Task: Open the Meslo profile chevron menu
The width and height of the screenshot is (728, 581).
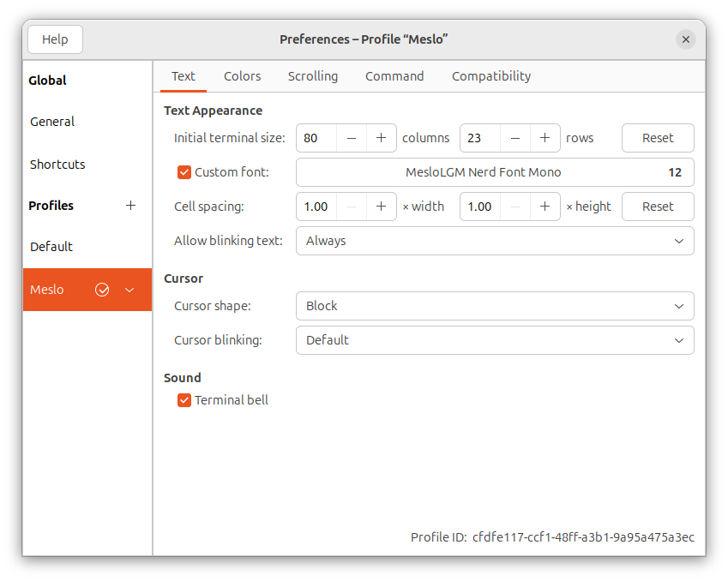Action: pos(129,290)
